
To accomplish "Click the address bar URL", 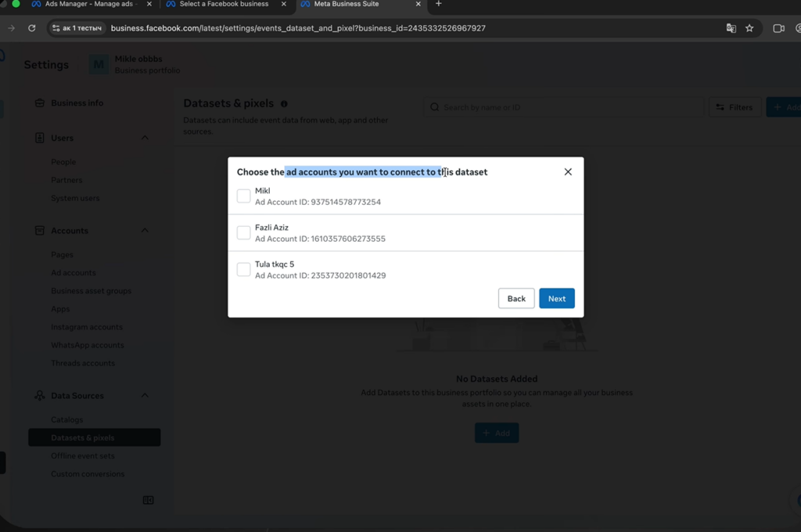I will tap(298, 28).
